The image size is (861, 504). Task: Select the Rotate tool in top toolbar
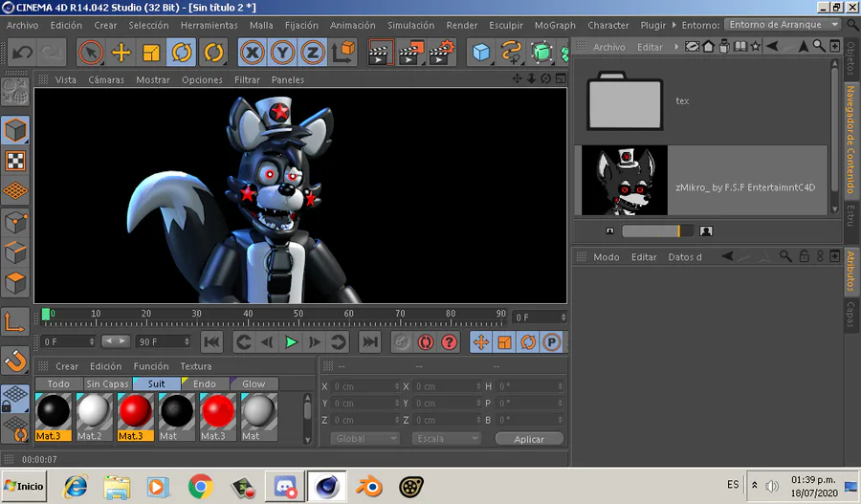(182, 53)
